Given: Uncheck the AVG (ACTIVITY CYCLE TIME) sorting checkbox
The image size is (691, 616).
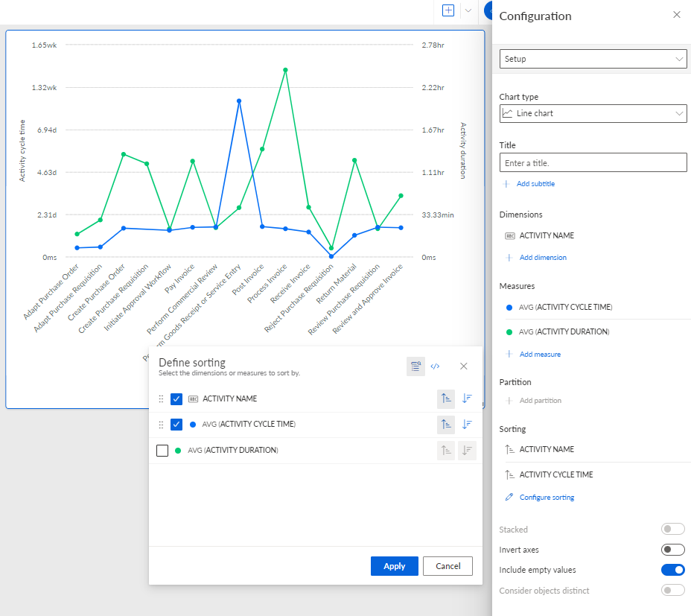Looking at the screenshot, I should click(x=176, y=424).
